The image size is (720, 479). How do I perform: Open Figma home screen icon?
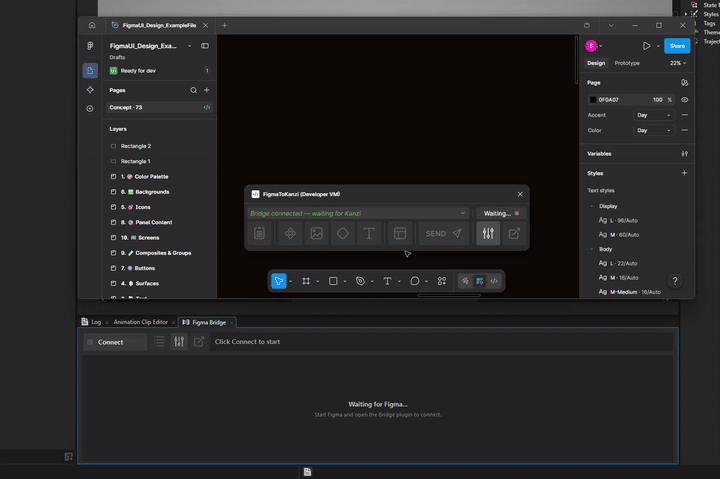tap(92, 25)
